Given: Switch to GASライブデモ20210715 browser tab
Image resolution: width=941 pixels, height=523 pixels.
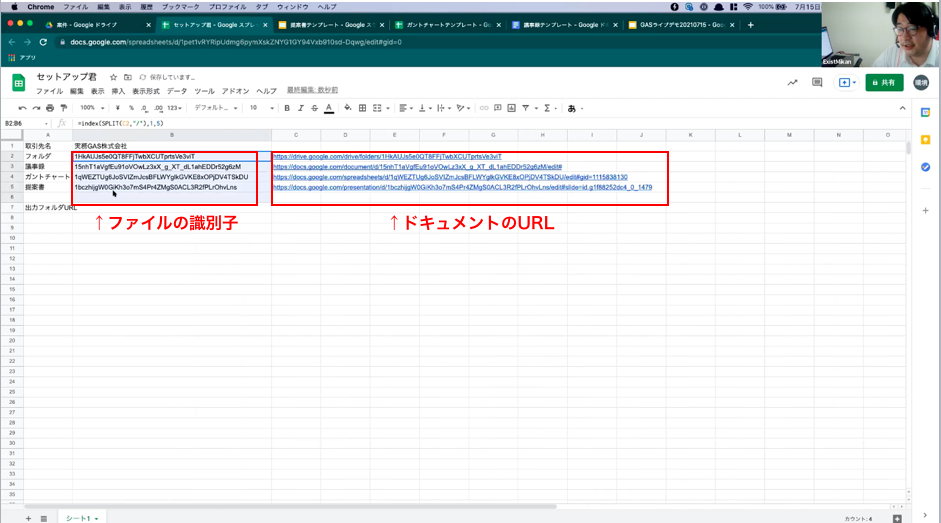Looking at the screenshot, I should pyautogui.click(x=681, y=25).
